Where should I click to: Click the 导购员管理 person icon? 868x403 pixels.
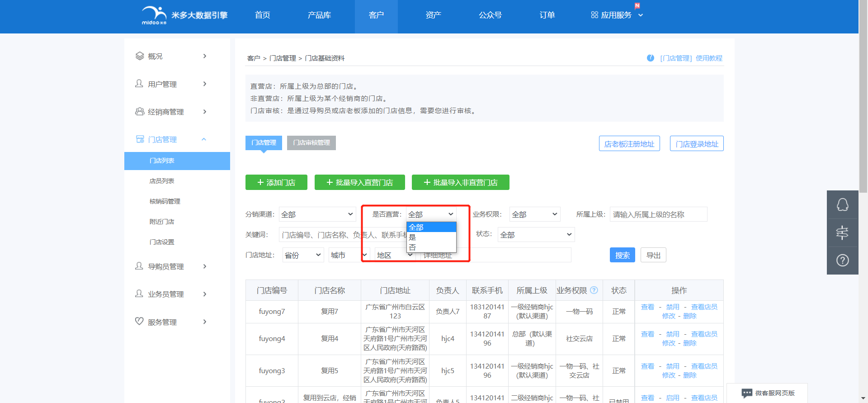139,266
